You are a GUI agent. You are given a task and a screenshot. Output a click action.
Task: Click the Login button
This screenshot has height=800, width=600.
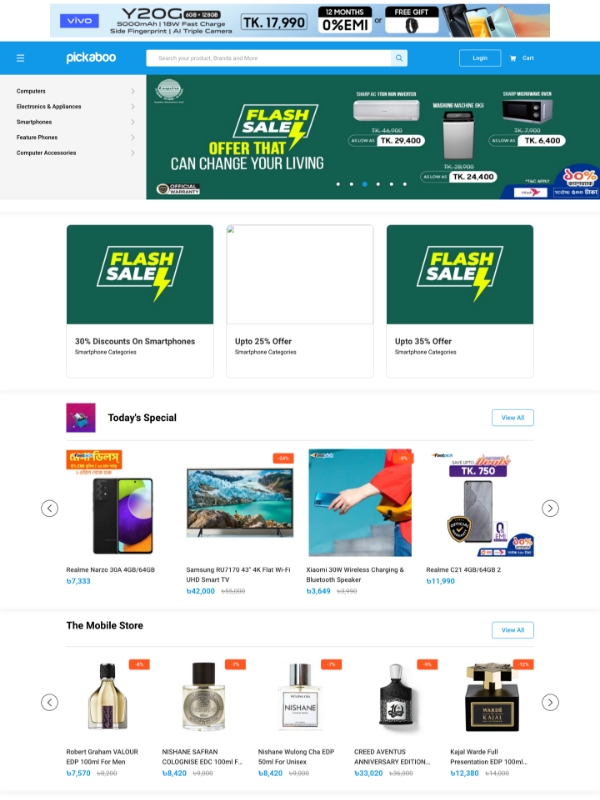(x=480, y=58)
